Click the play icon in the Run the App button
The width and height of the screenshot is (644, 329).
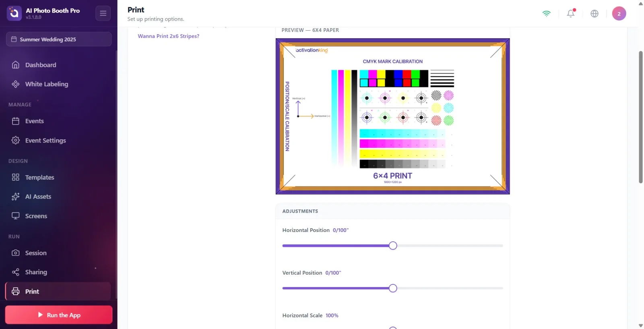coord(40,315)
